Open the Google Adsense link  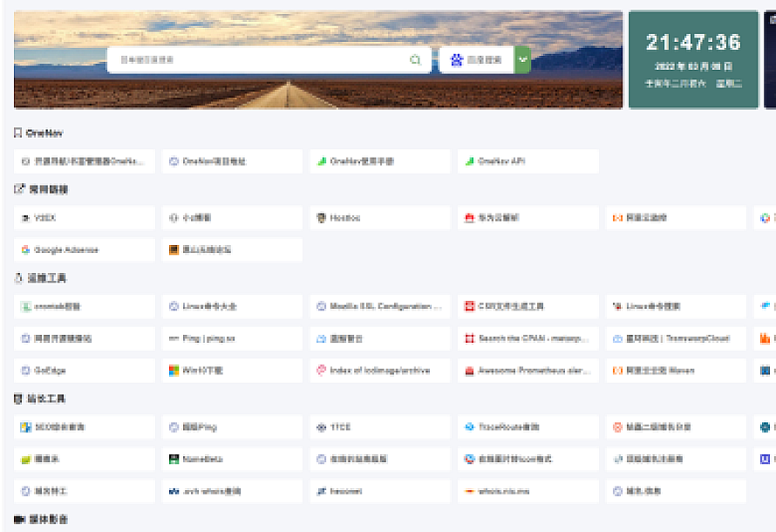[x=66, y=250]
